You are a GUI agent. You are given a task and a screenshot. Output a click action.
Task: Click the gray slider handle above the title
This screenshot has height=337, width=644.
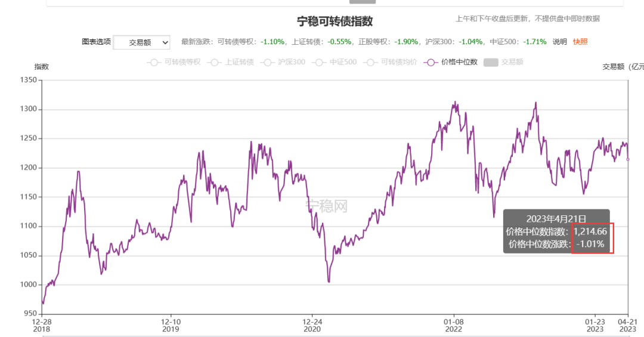363,2
